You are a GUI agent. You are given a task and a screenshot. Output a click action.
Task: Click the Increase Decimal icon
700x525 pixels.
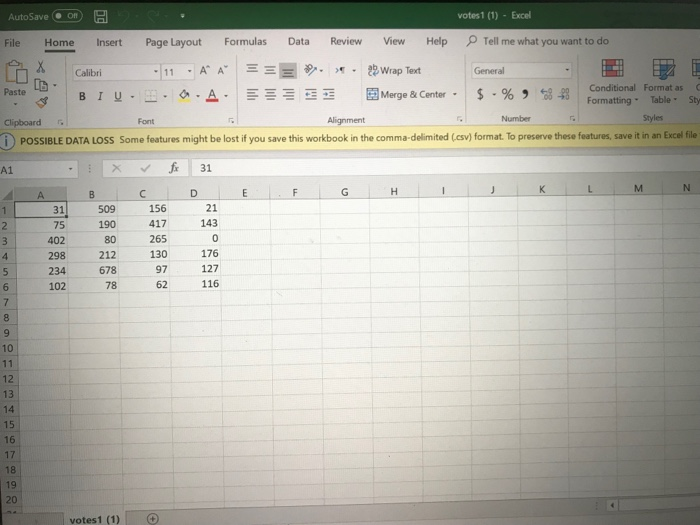click(x=546, y=94)
